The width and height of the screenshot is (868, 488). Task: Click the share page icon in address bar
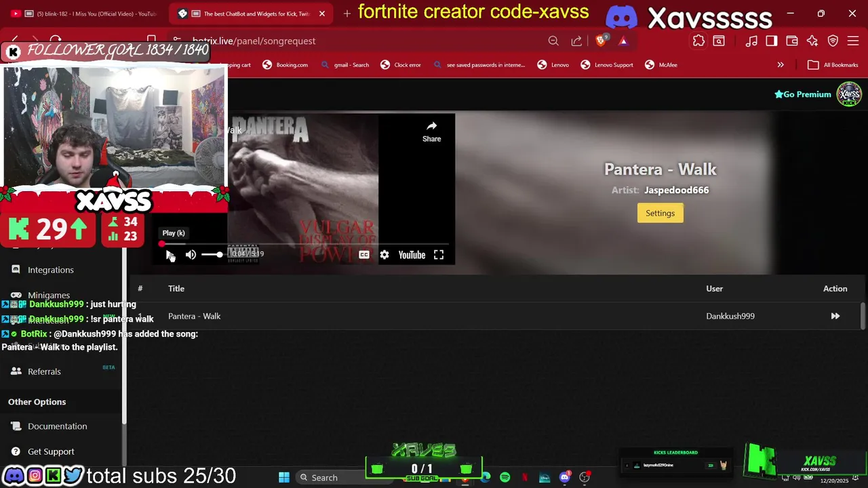point(576,41)
